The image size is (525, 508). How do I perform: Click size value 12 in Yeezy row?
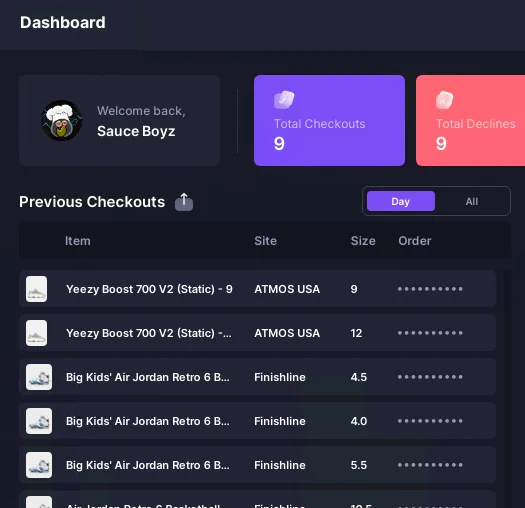(356, 333)
